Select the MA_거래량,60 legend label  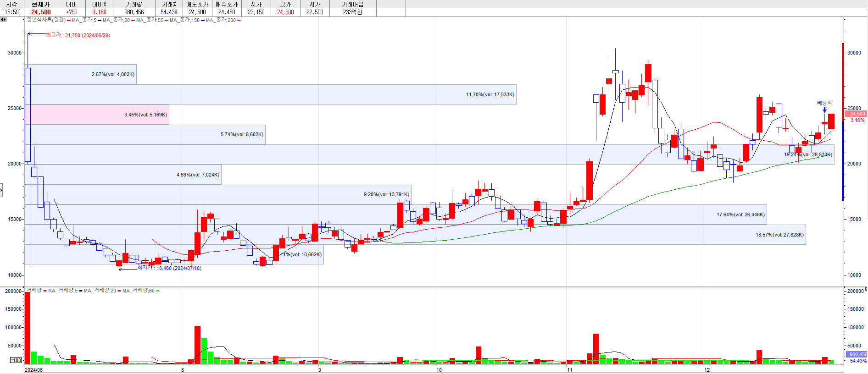coord(138,291)
